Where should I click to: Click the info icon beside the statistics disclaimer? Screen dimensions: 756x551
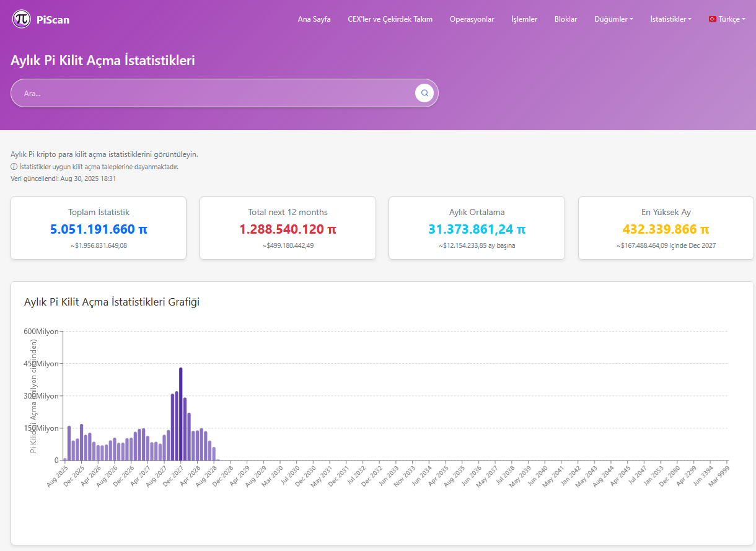(14, 166)
